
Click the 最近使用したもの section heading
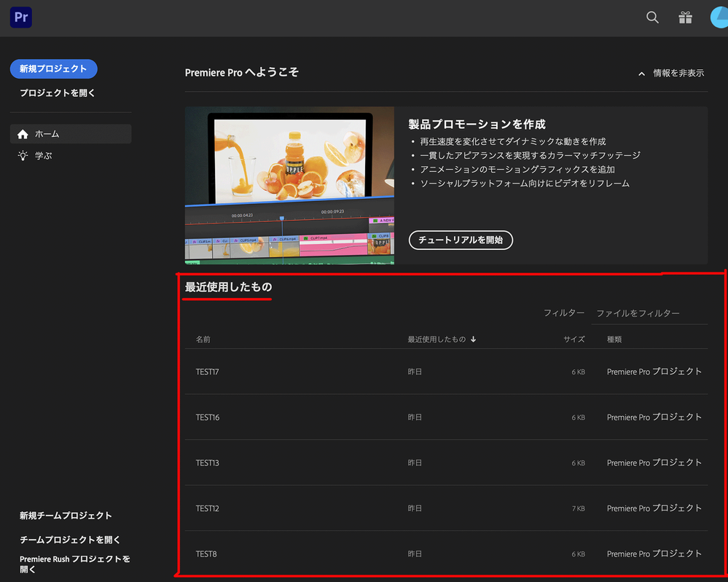click(228, 287)
